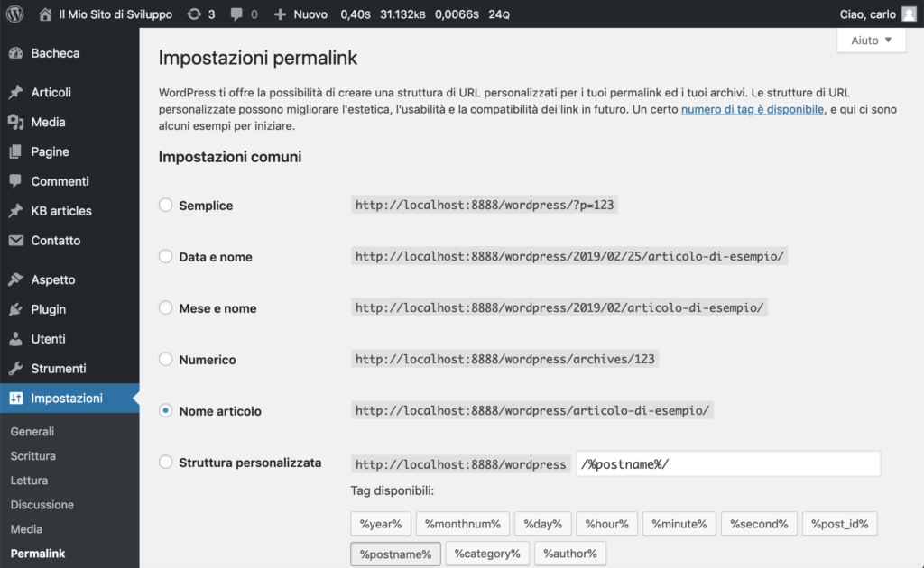Click the updates icon showing 3
Screen dimensions: 924x568
(194, 14)
